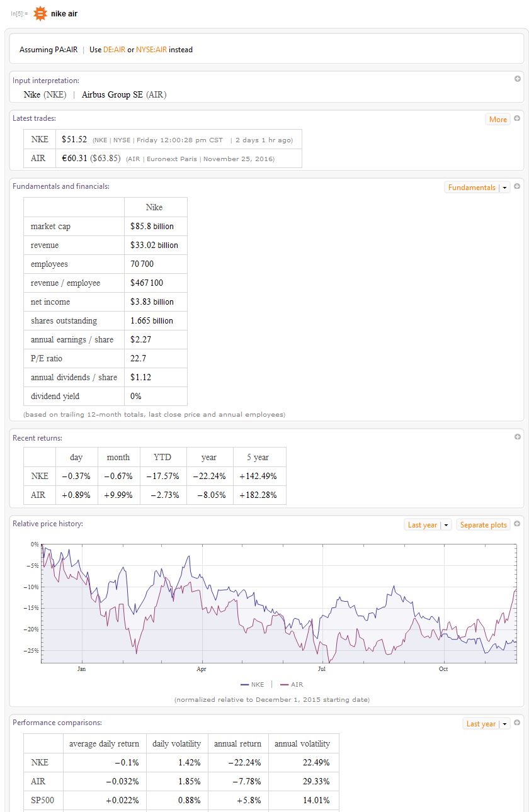Click annual earnings / share value $2.27
Screen dimensions: 529x812
pos(140,339)
